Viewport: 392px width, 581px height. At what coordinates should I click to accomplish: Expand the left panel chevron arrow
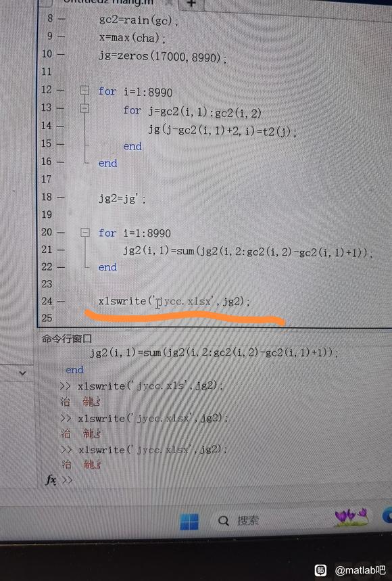[22, 373]
